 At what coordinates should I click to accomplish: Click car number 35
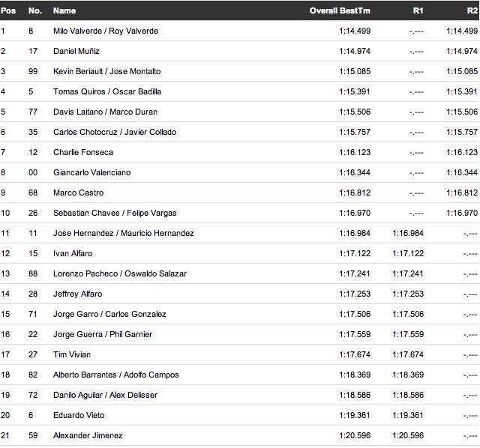click(33, 132)
